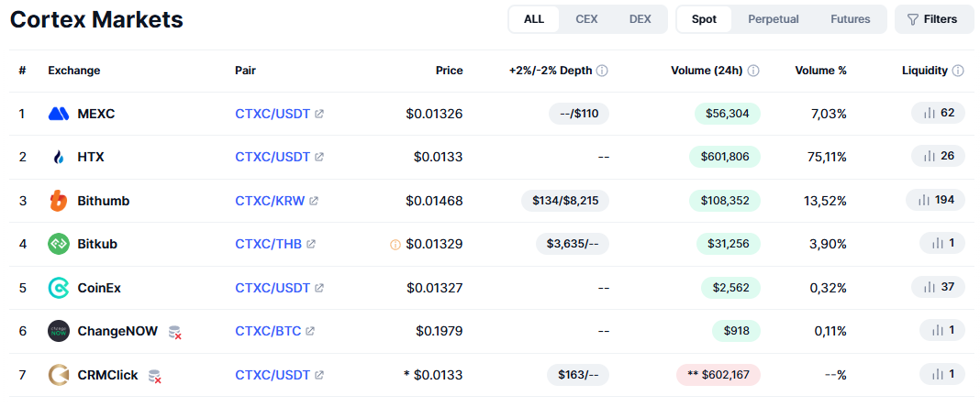Click external link icon in HTX row
Image resolution: width=980 pixels, height=407 pixels.
point(319,158)
